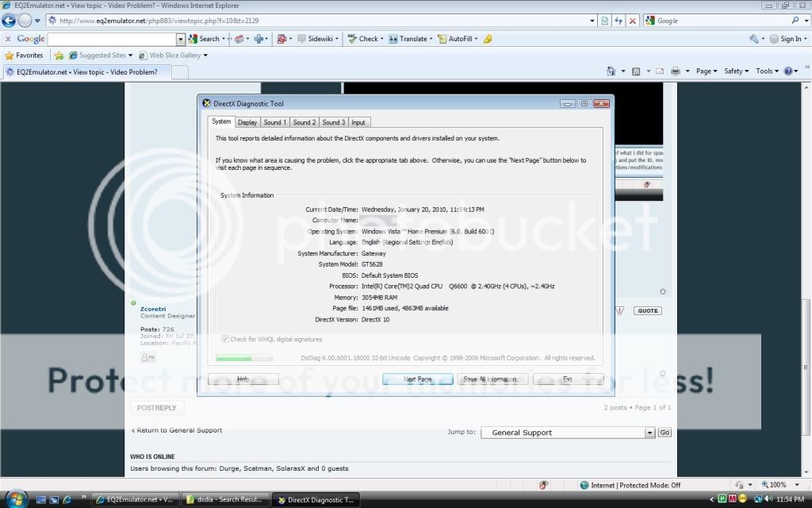Switch to the Display tab in DxDiag
812x508 pixels.
click(247, 122)
